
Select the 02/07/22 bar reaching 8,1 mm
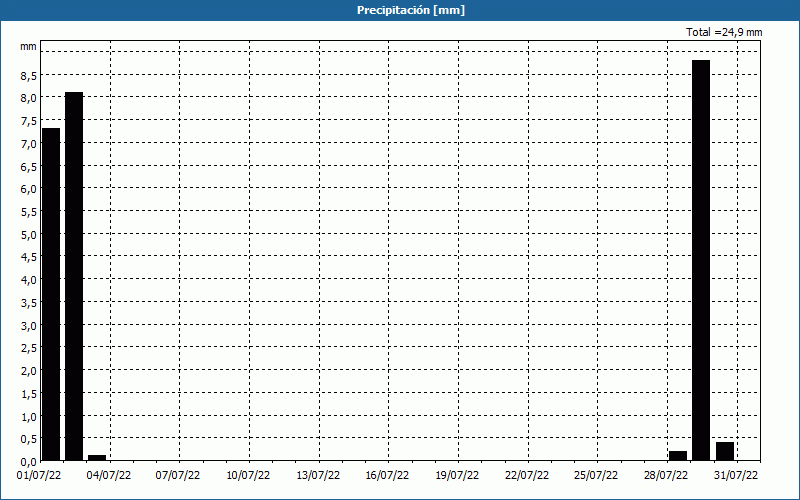pyautogui.click(x=74, y=277)
